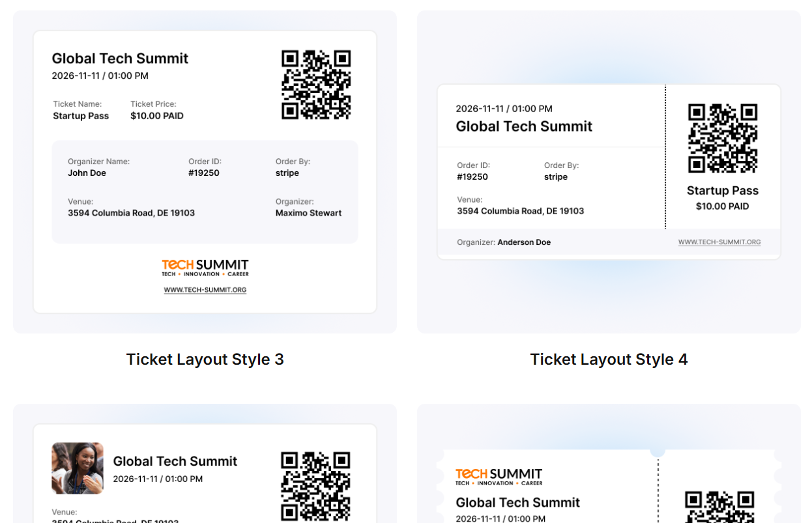Click Global Tech Summit title on Style 3 ticket
Image resolution: width=812 pixels, height=523 pixels.
(120, 59)
